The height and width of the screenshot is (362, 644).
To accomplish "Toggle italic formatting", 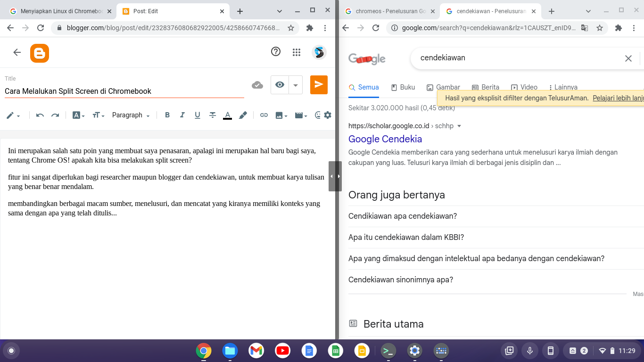I will pyautogui.click(x=182, y=115).
